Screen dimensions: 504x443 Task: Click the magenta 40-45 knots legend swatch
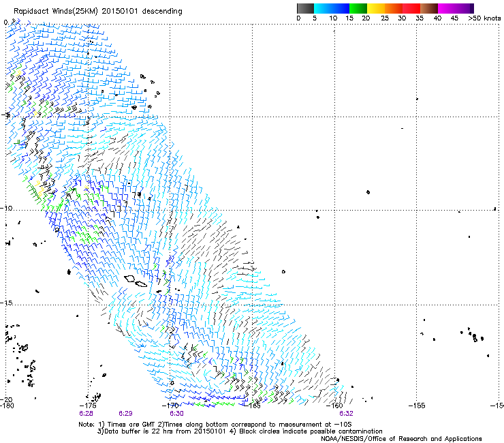click(x=447, y=8)
